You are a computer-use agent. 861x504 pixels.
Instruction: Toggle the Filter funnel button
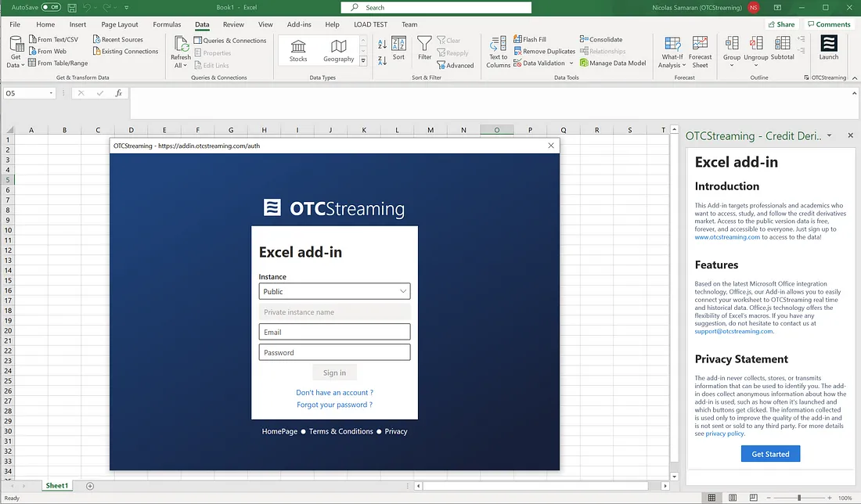(x=424, y=49)
